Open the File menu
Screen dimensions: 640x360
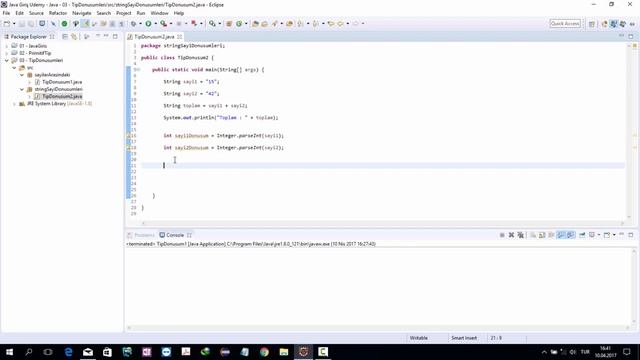tap(6, 13)
